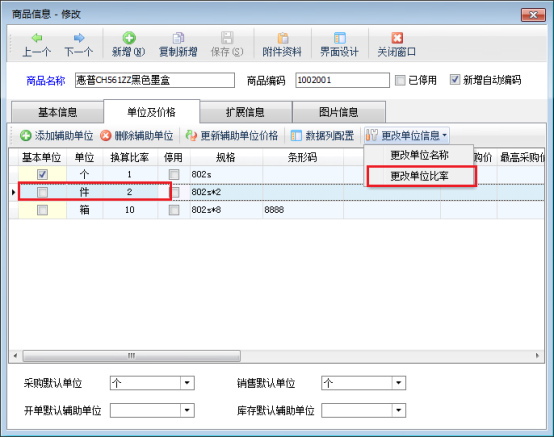554x438 pixels.
Task: Click the horizontal scrollbar thumb
Action: point(131,356)
